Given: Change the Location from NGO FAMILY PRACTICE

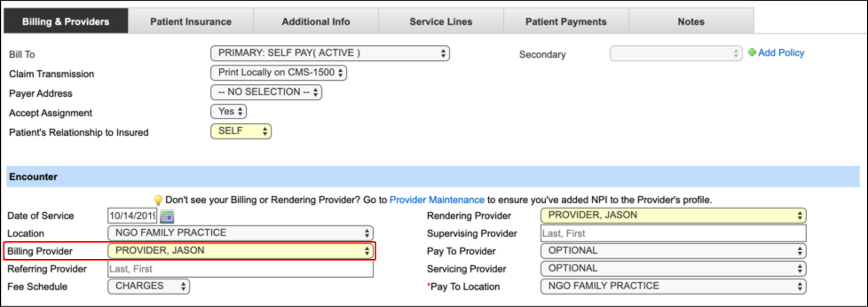Looking at the screenshot, I should [240, 233].
